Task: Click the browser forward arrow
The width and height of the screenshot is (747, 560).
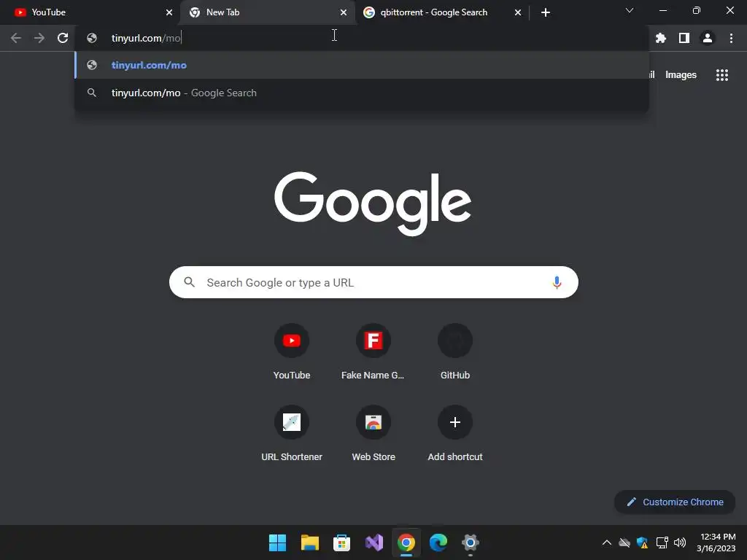Action: click(39, 38)
